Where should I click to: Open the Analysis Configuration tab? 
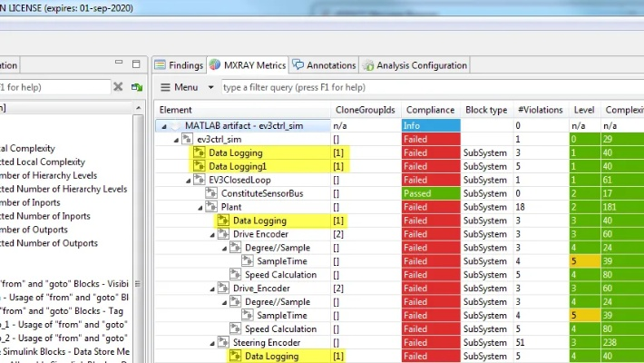click(414, 65)
